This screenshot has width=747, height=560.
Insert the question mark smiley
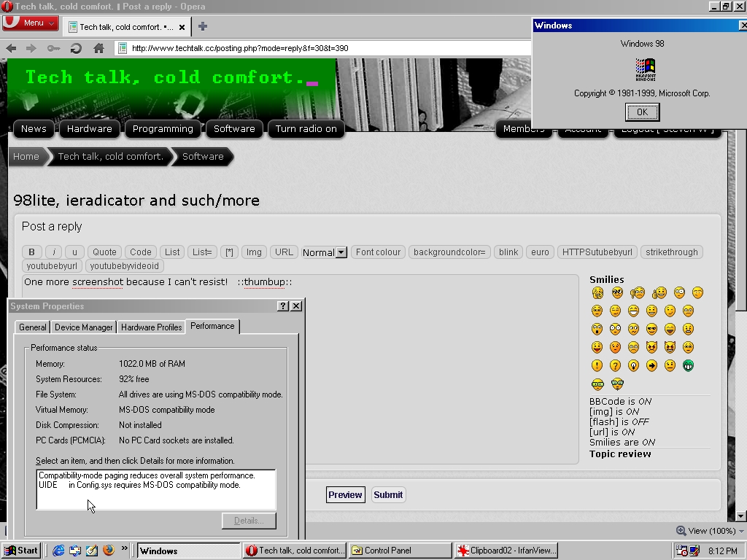coord(616,366)
